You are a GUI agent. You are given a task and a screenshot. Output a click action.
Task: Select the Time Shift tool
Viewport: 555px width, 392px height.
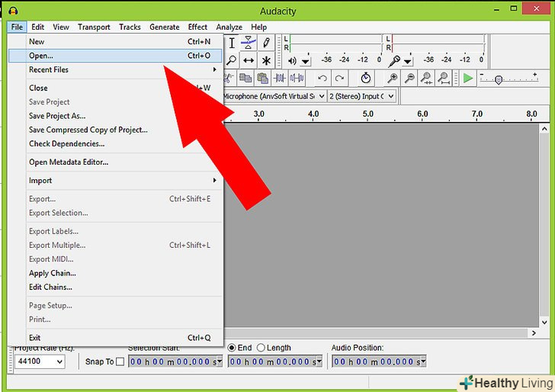[249, 60]
